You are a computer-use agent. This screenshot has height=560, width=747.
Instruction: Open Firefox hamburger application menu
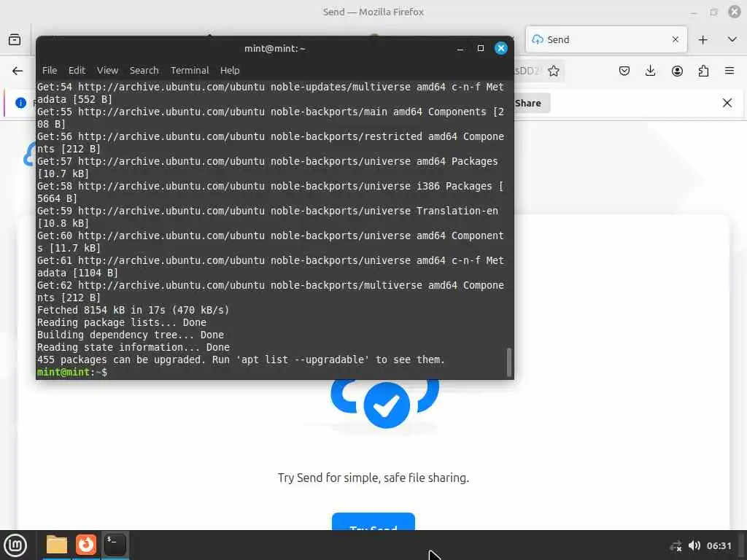(x=729, y=71)
